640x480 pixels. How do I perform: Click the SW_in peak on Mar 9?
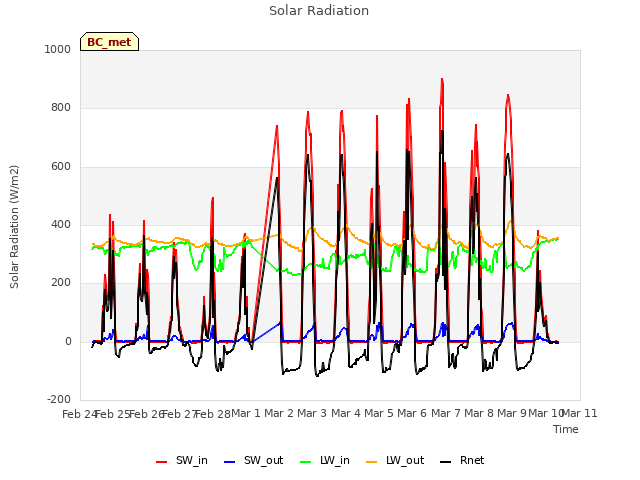(508, 95)
